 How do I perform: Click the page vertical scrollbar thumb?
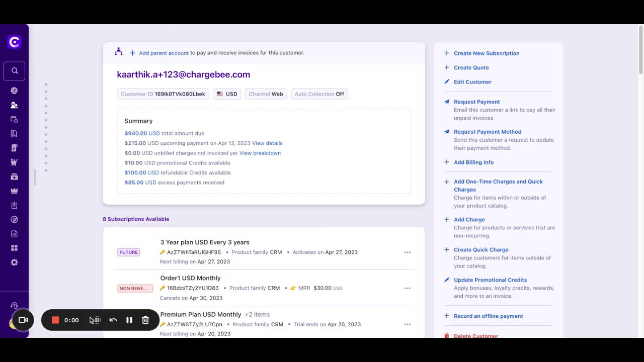point(640,50)
